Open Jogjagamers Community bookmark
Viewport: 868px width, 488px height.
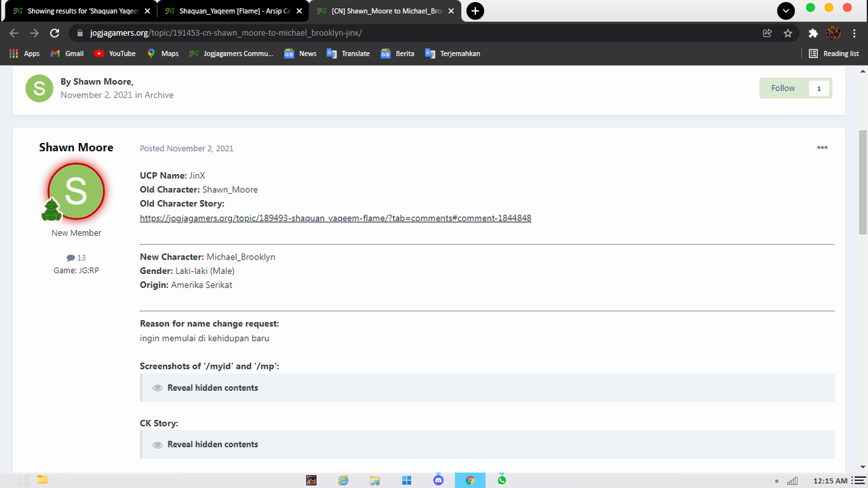231,54
